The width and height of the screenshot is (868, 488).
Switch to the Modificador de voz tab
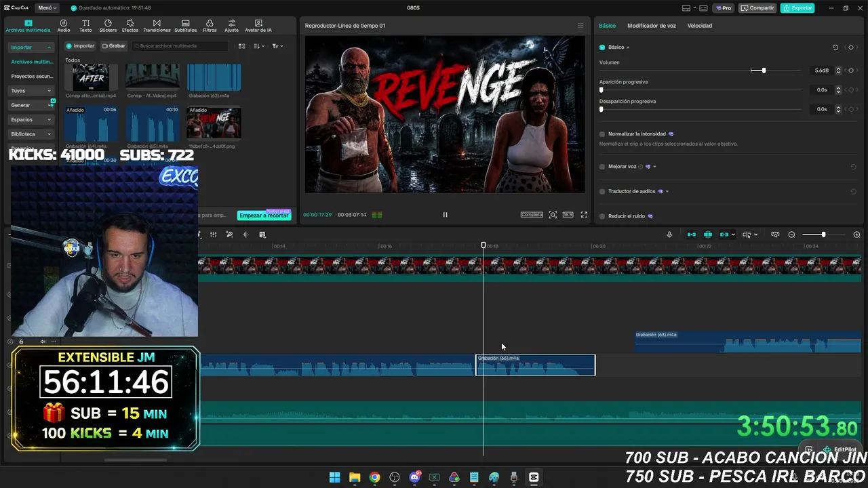652,26
